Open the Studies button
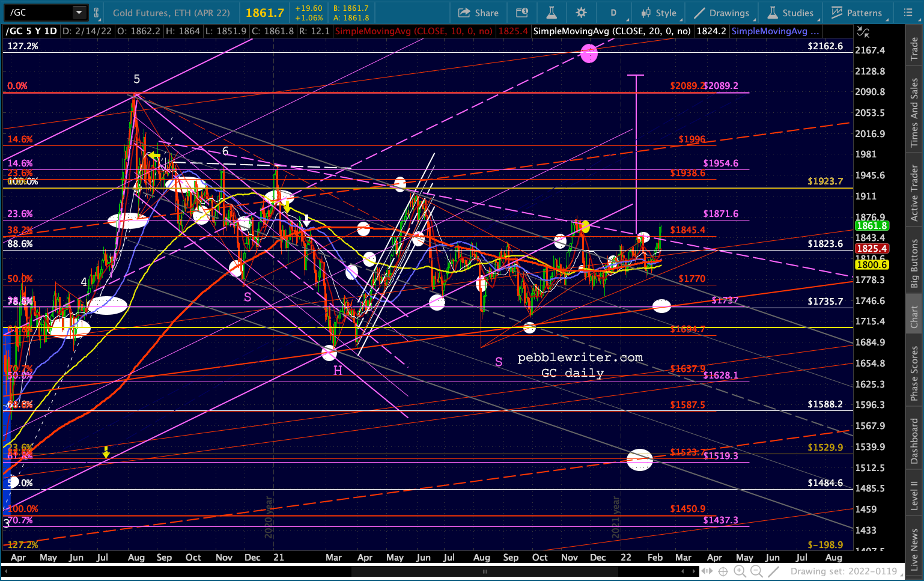Screen dimensions: 924x581 pyautogui.click(x=791, y=13)
